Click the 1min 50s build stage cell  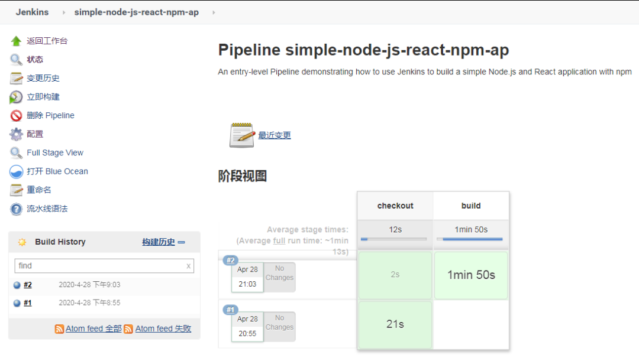tap(471, 275)
